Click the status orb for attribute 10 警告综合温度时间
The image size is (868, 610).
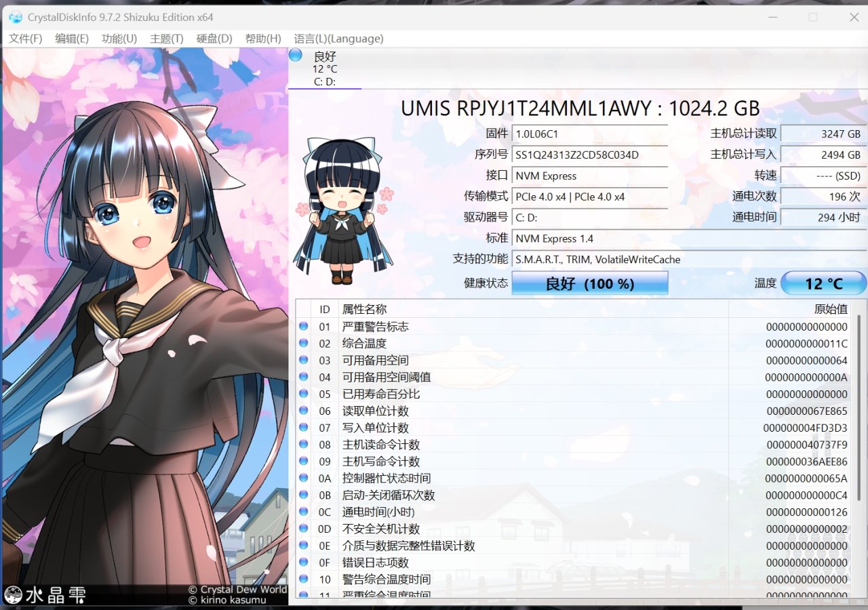coord(303,579)
